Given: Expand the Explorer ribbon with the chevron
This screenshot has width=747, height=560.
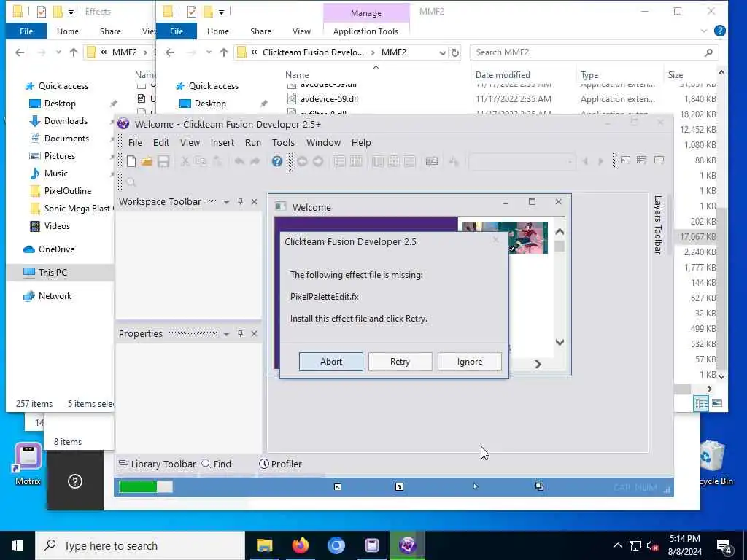Looking at the screenshot, I should tap(704, 31).
